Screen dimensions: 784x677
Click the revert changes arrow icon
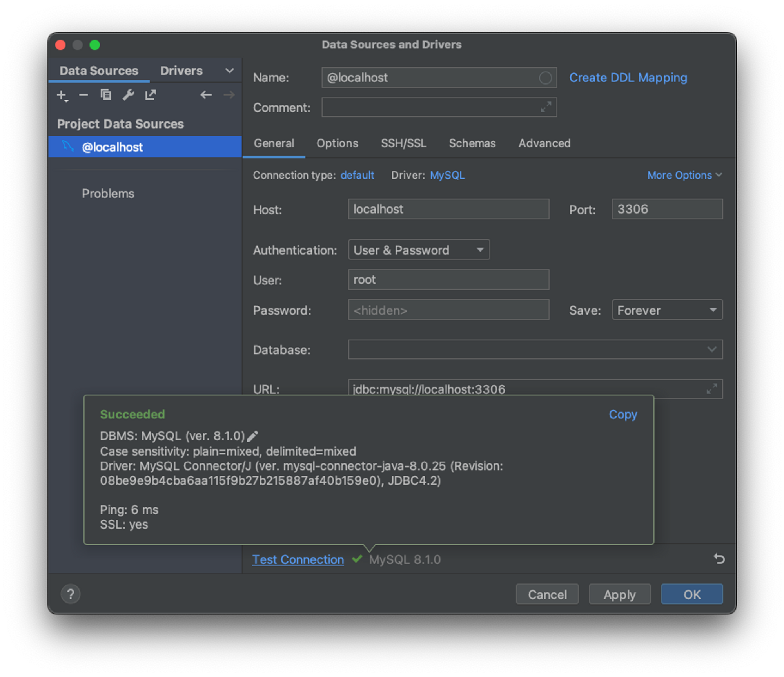(x=719, y=559)
